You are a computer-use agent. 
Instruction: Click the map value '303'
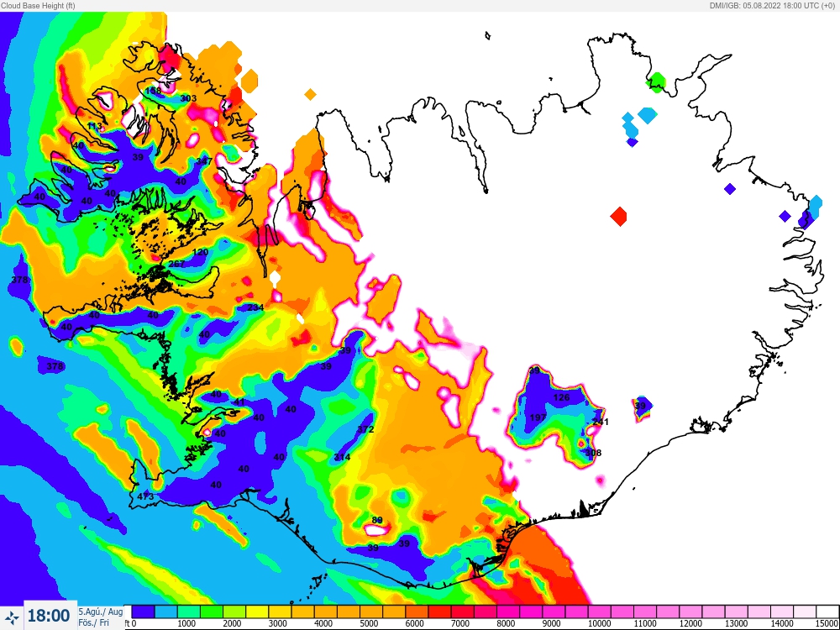[x=188, y=98]
